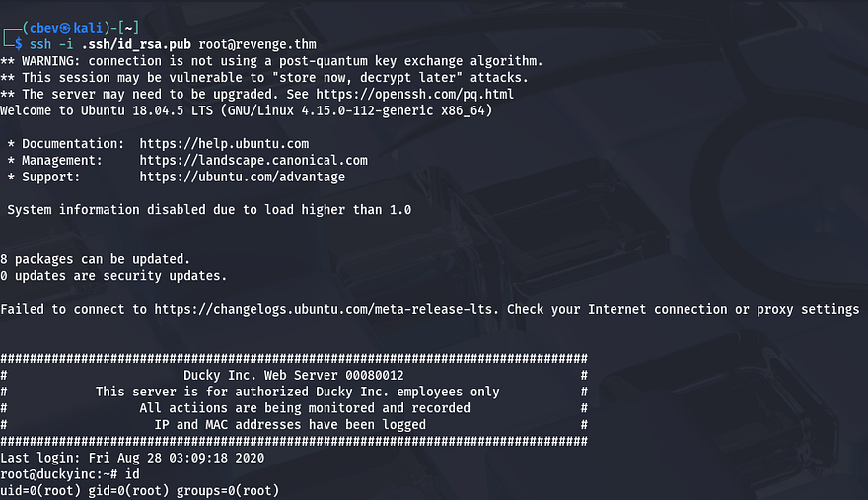
Task: Open the help.ubuntu.com documentation link
Action: pos(224,144)
